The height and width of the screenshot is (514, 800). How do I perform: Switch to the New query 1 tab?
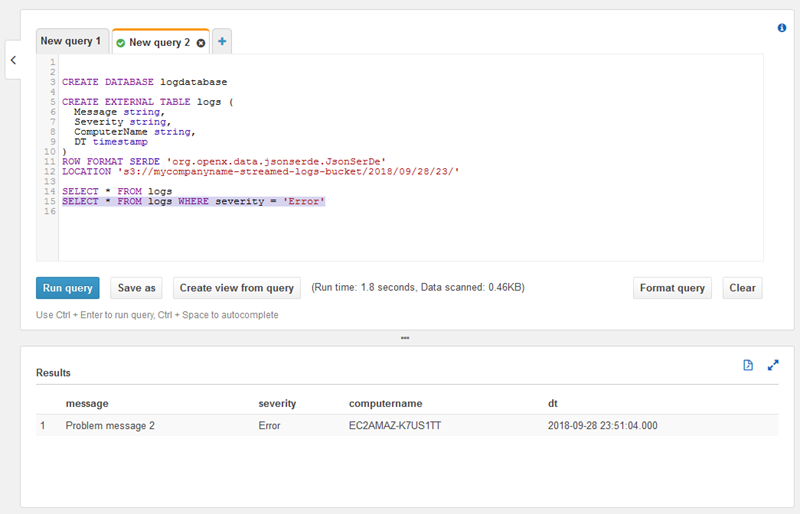tap(71, 42)
